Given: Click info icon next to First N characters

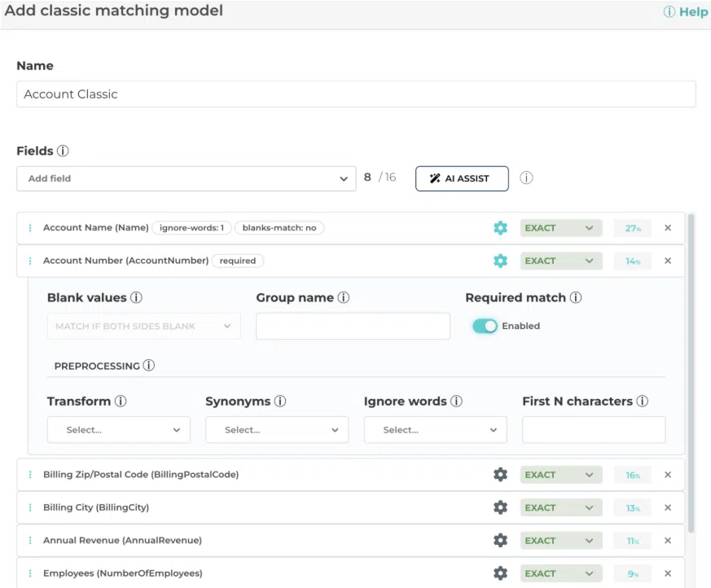Looking at the screenshot, I should [642, 401].
